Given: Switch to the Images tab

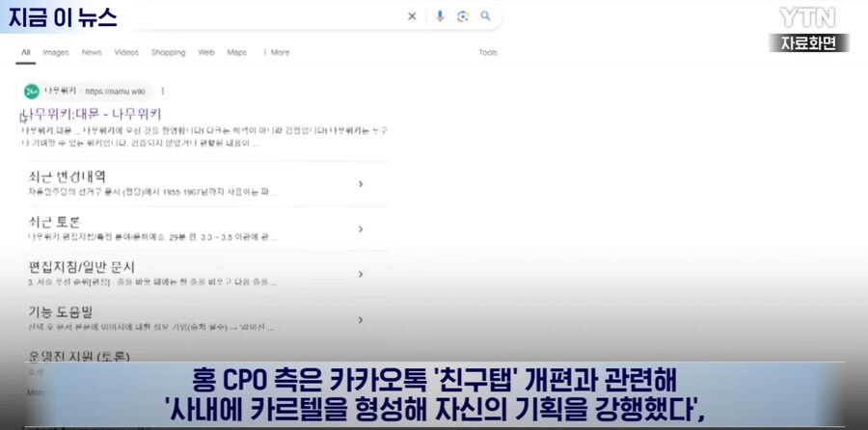Looking at the screenshot, I should tap(56, 52).
